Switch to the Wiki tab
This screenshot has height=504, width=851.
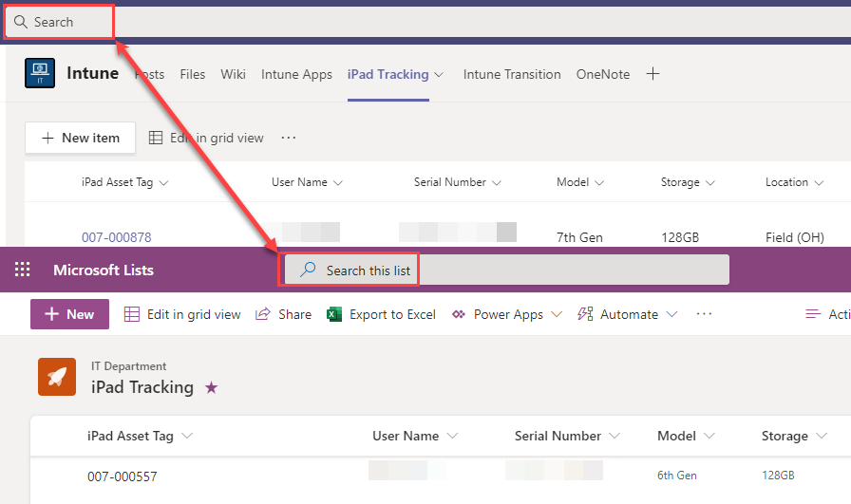[233, 74]
